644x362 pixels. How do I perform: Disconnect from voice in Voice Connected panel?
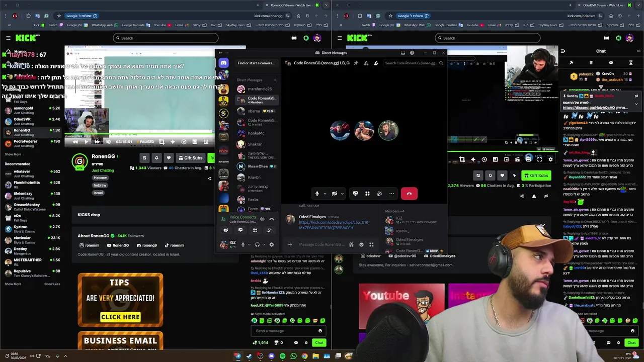point(272,219)
